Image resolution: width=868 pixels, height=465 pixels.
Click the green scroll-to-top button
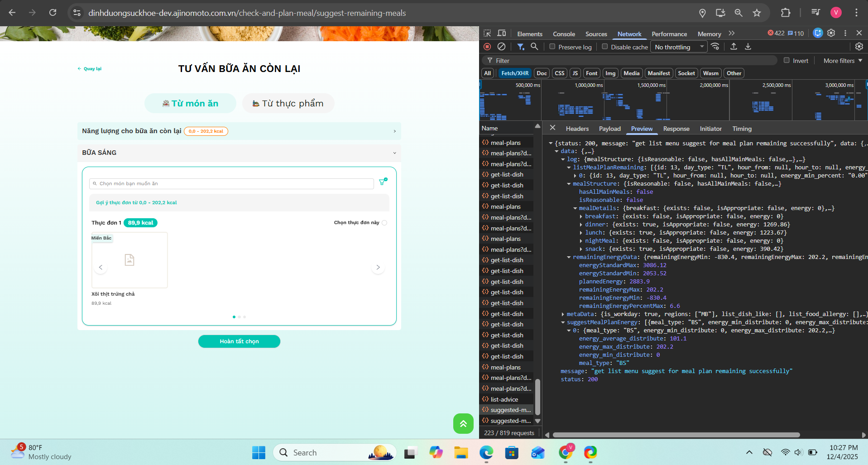pyautogui.click(x=463, y=424)
